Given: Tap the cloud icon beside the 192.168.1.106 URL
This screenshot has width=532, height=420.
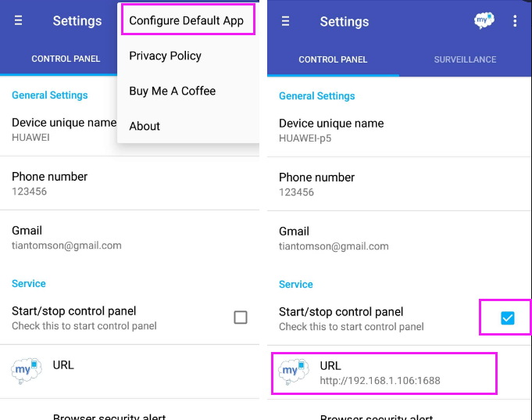Looking at the screenshot, I should click(x=294, y=372).
